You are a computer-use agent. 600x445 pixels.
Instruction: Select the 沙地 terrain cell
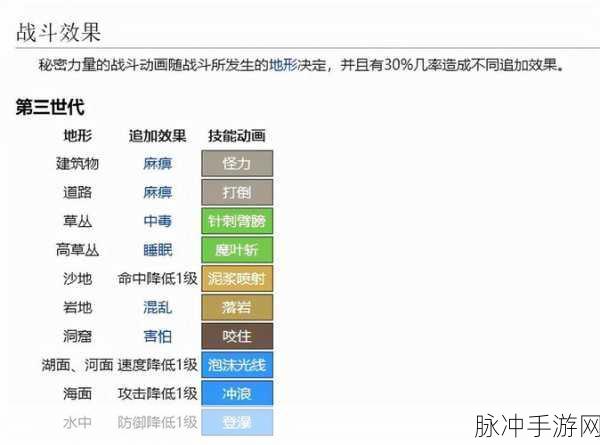(78, 279)
